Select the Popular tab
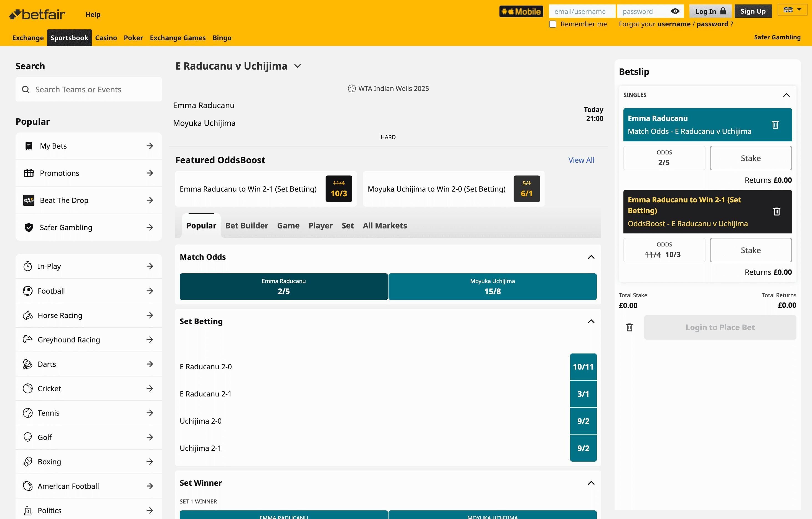 click(x=201, y=226)
